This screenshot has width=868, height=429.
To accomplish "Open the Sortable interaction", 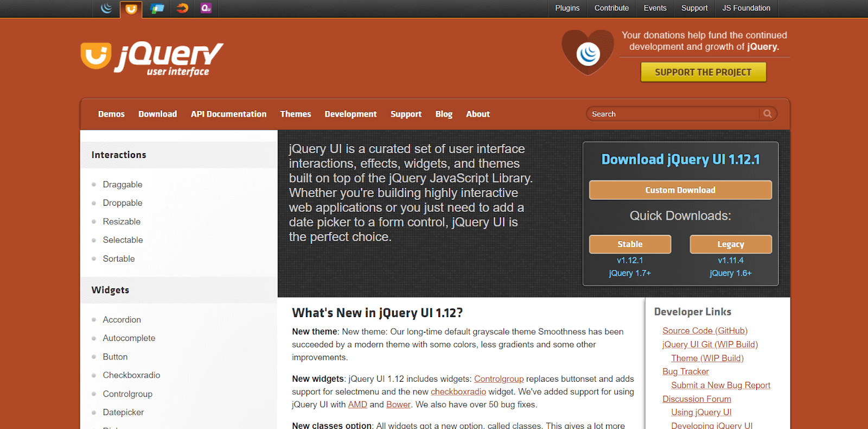I will tap(119, 259).
